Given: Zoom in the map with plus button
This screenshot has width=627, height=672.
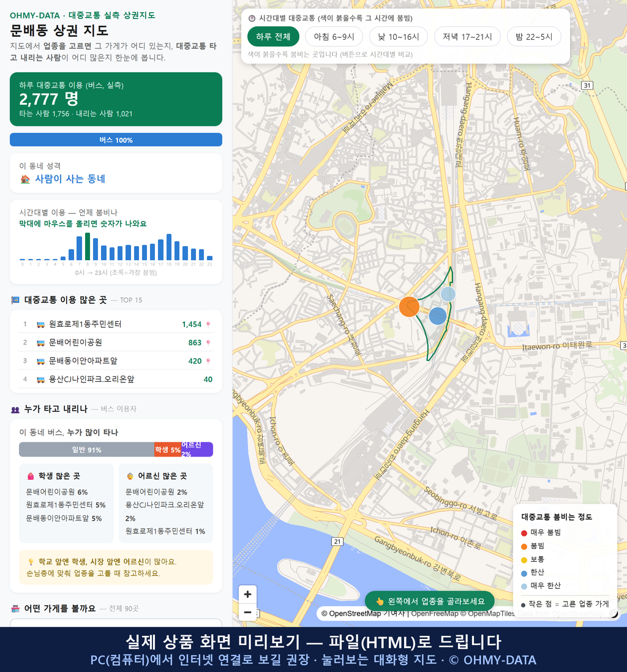Looking at the screenshot, I should [247, 594].
